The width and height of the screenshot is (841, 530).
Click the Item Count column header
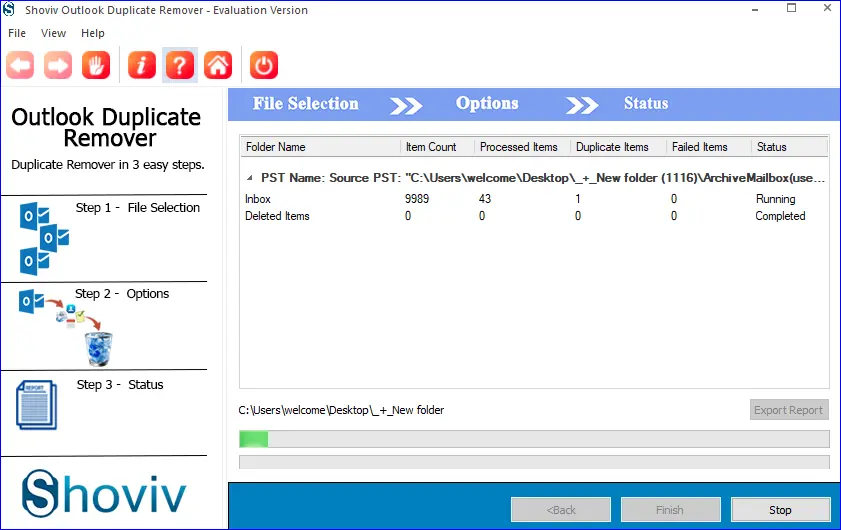[x=437, y=147]
